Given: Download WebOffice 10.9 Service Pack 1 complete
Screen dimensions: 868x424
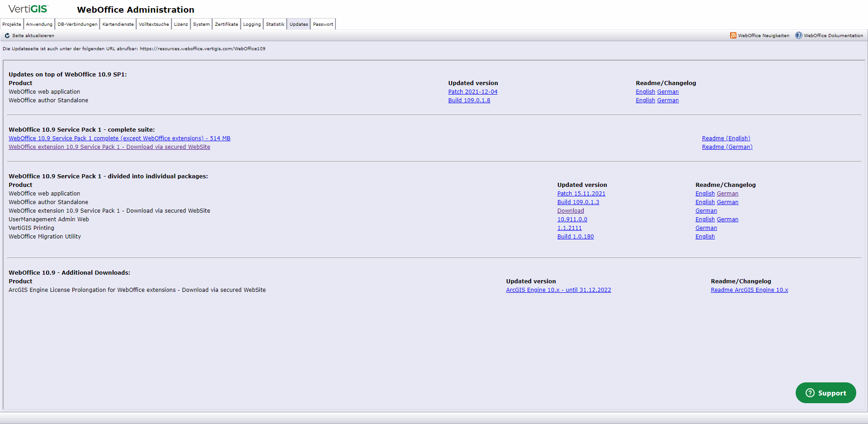Looking at the screenshot, I should tap(119, 138).
